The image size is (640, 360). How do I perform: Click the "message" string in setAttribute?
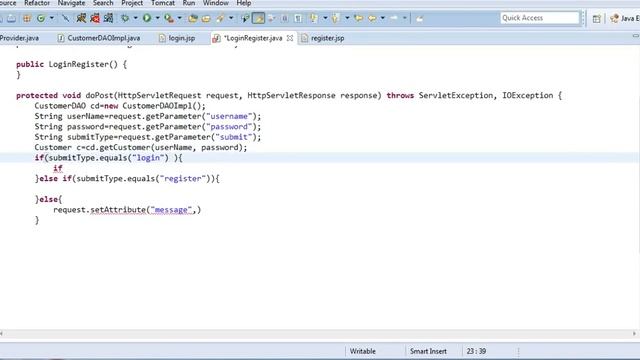tap(171, 210)
